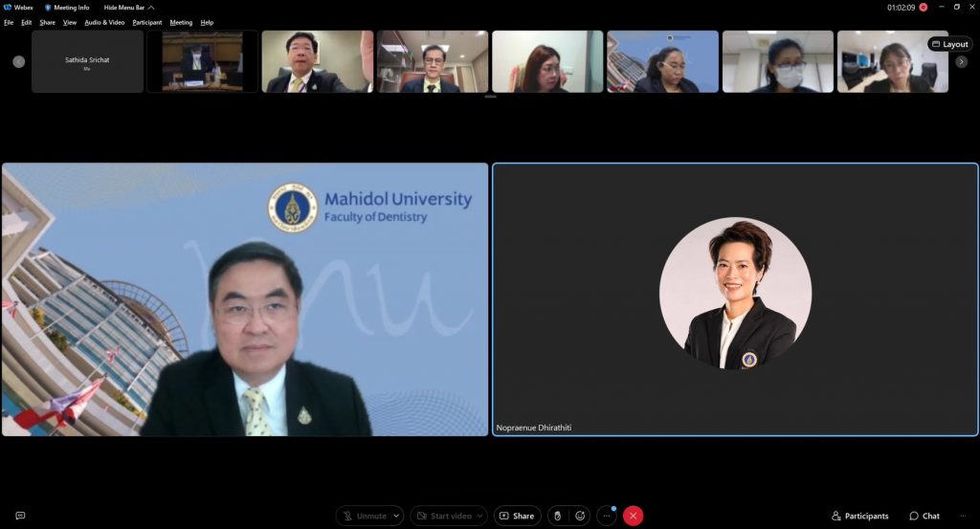980x529 pixels.
Task: Unmute the microphone
Action: click(364, 516)
